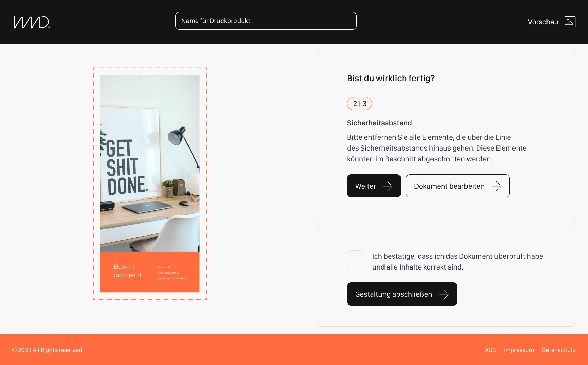Click the Name für Druckprodukt field
588x365 pixels.
click(266, 21)
